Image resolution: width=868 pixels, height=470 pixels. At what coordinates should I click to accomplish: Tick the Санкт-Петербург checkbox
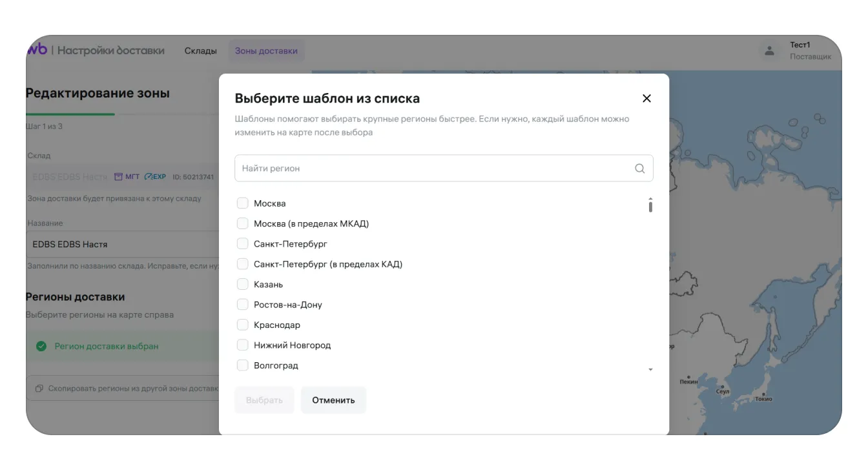pos(243,244)
